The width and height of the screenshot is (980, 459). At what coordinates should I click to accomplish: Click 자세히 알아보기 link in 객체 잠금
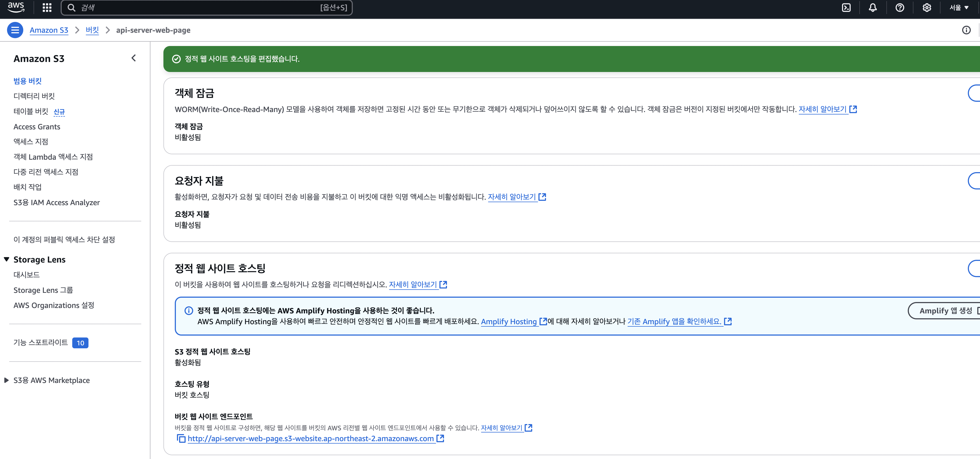pos(823,109)
